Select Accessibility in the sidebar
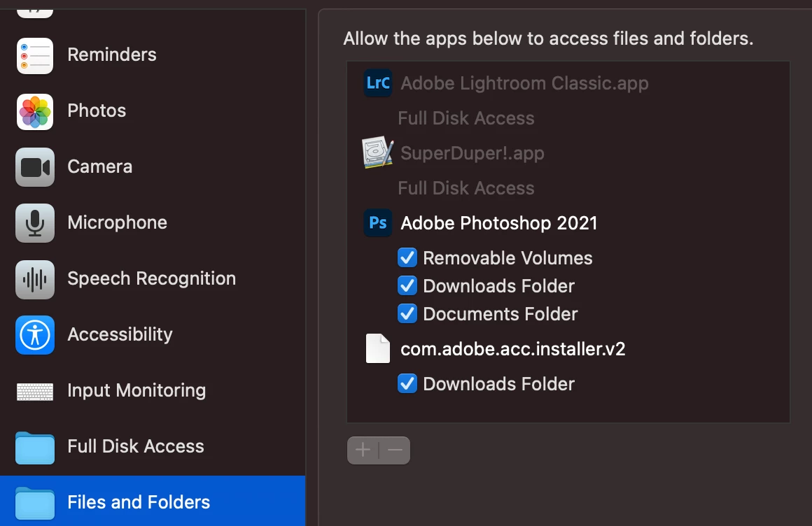Viewport: 812px width, 526px height. pyautogui.click(x=153, y=334)
